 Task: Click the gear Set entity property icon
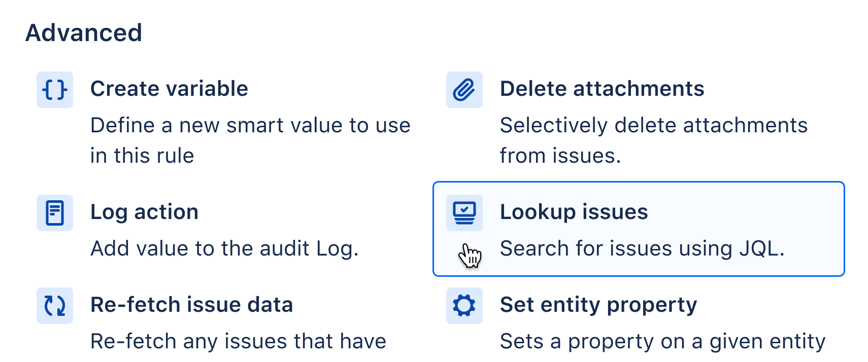[464, 305]
